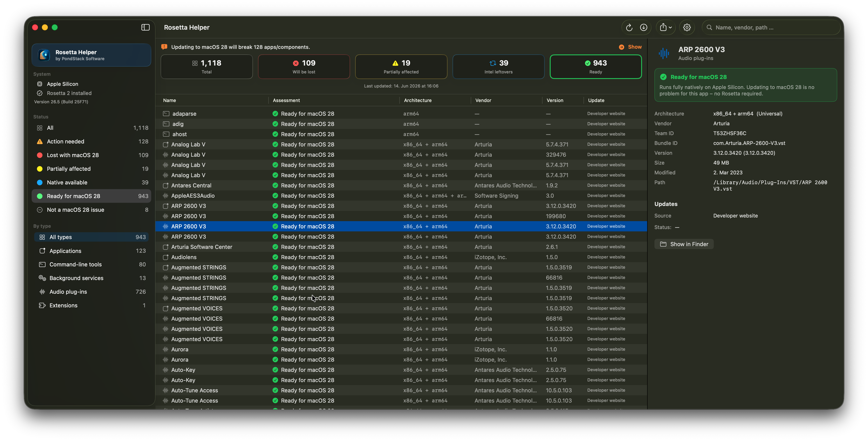Click version 1.9.2 cell

point(552,185)
